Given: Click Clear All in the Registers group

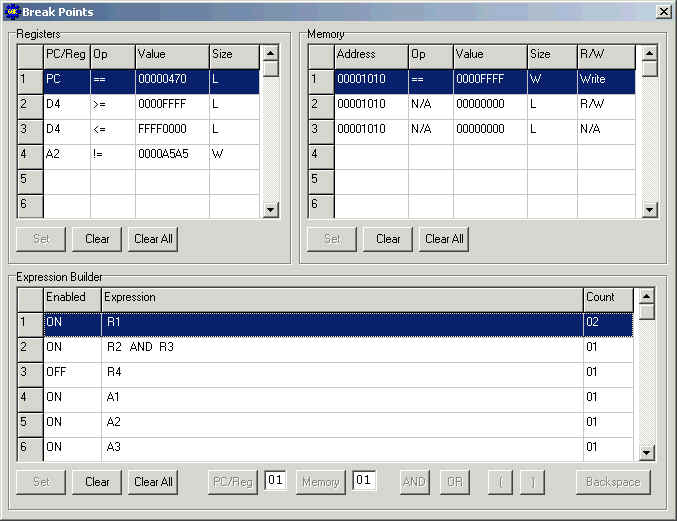Looking at the screenshot, I should pos(153,239).
